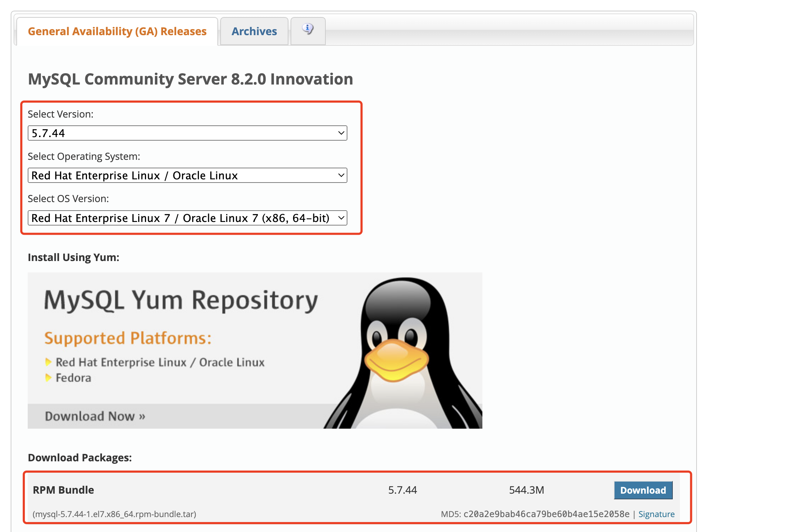Click the filename mysql-5.7.44-1.el7.x86_64.rpm-bundle.tar
This screenshot has width=790, height=532.
[114, 514]
